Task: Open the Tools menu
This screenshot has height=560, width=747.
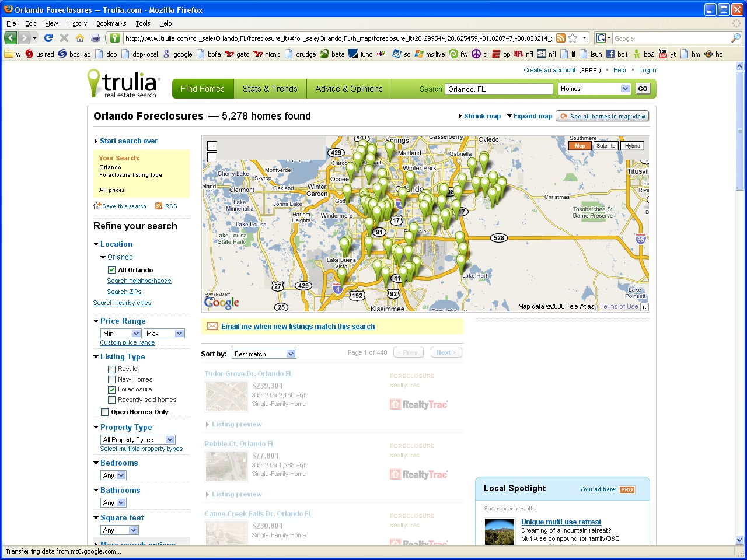Action: pyautogui.click(x=143, y=23)
